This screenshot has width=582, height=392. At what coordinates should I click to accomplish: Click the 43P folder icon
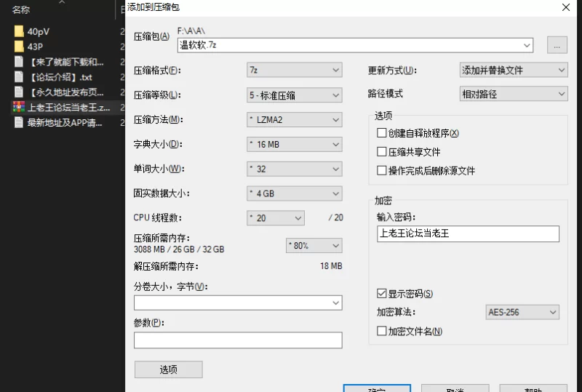point(19,47)
